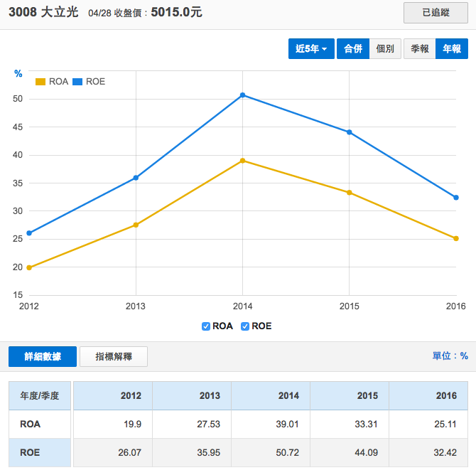Click the ROA data point for 2016
Image resolution: width=476 pixels, height=475 pixels.
click(x=456, y=238)
